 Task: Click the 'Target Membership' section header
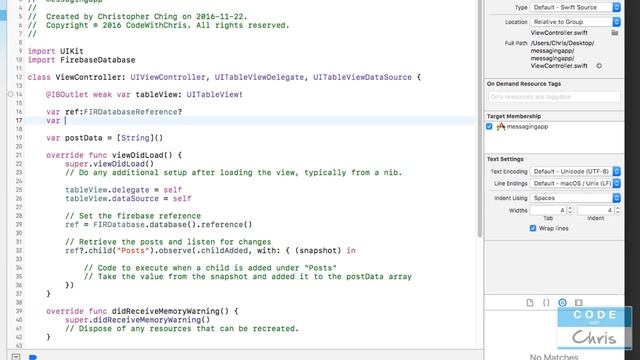click(x=514, y=116)
